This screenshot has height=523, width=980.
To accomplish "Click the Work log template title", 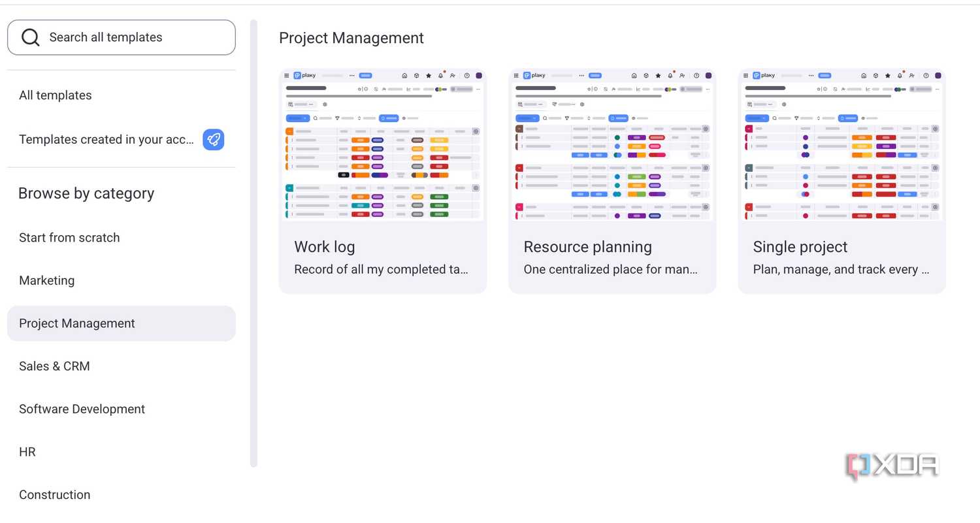I will pyautogui.click(x=325, y=247).
